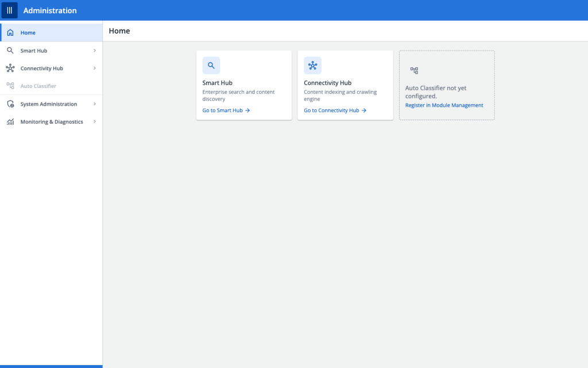This screenshot has height=368, width=588.
Task: Click the Auto Classifier sidebar icon
Action: click(10, 86)
